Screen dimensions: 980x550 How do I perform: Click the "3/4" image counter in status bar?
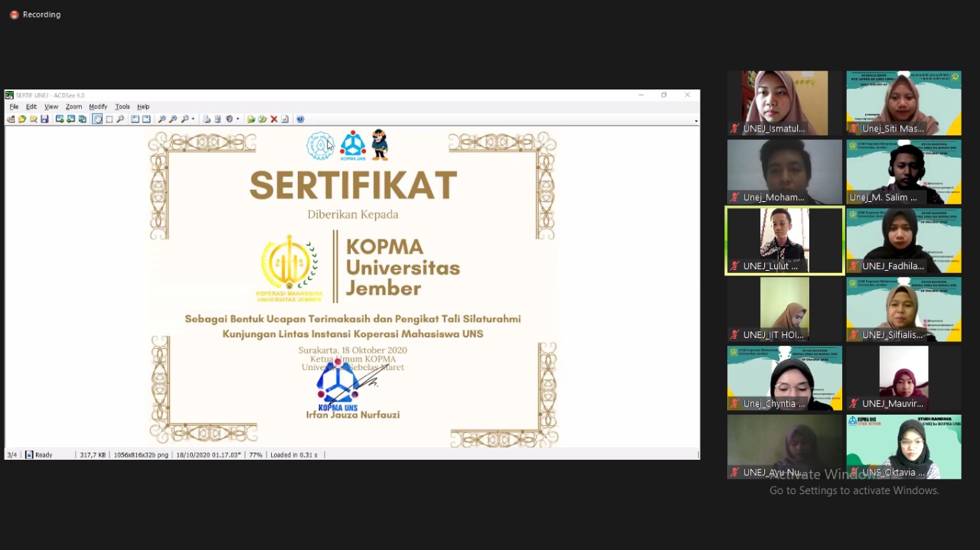12,455
